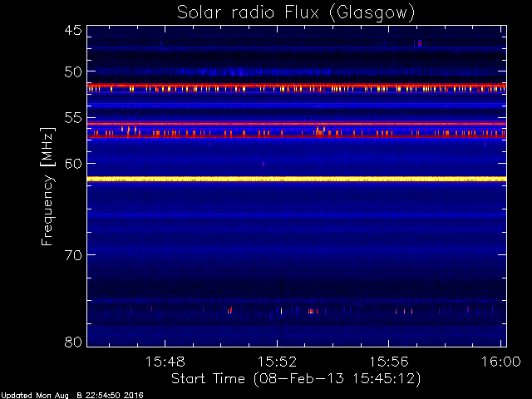The height and width of the screenshot is (399, 532).
Task: Click the 15:48 time tick label
Action: [x=165, y=362]
